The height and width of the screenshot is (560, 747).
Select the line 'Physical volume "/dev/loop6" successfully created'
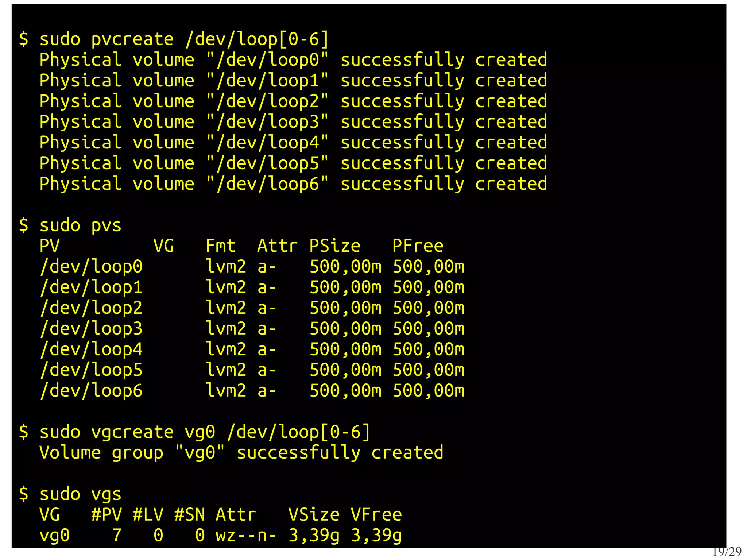(x=293, y=184)
